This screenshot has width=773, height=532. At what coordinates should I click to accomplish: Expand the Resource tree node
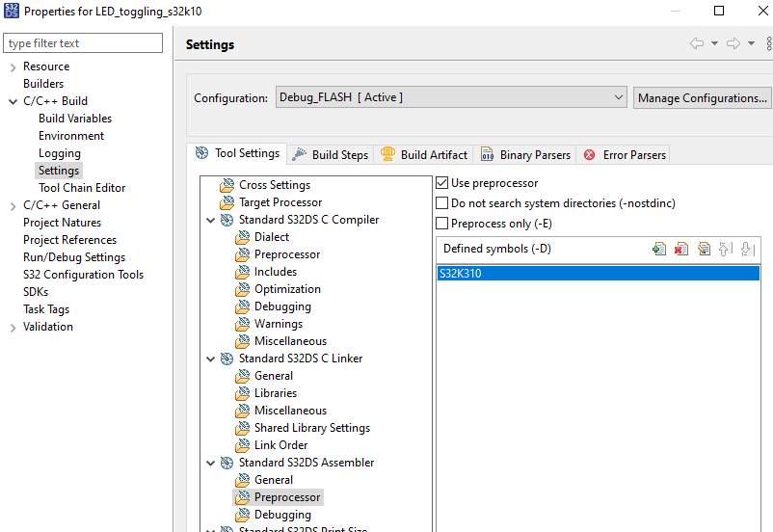pyautogui.click(x=13, y=67)
